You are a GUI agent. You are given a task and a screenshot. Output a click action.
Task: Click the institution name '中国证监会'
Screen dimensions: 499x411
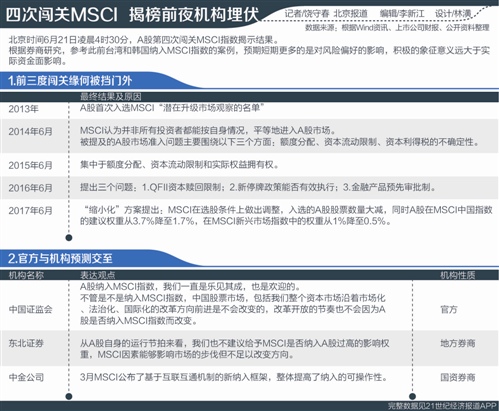30,309
